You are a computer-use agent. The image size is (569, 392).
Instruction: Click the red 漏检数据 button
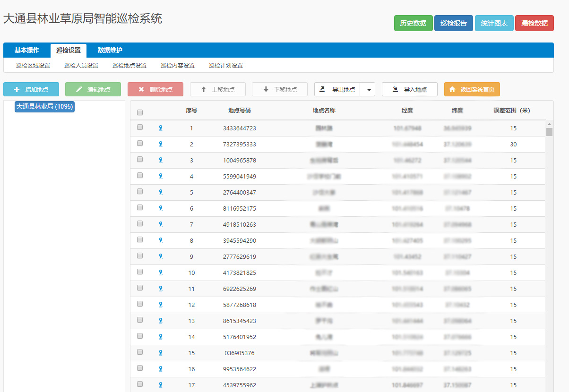(x=534, y=23)
